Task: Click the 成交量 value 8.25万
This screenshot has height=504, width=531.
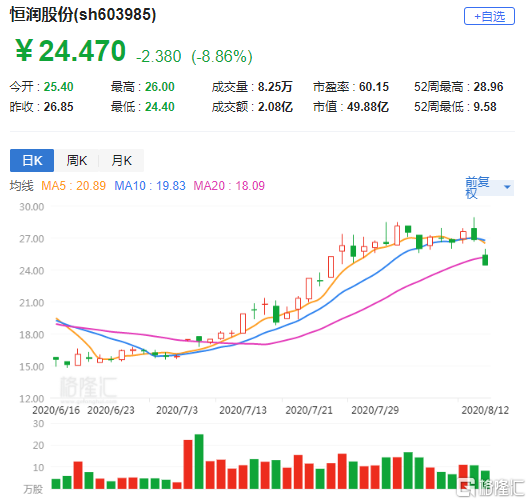Action: [x=275, y=87]
